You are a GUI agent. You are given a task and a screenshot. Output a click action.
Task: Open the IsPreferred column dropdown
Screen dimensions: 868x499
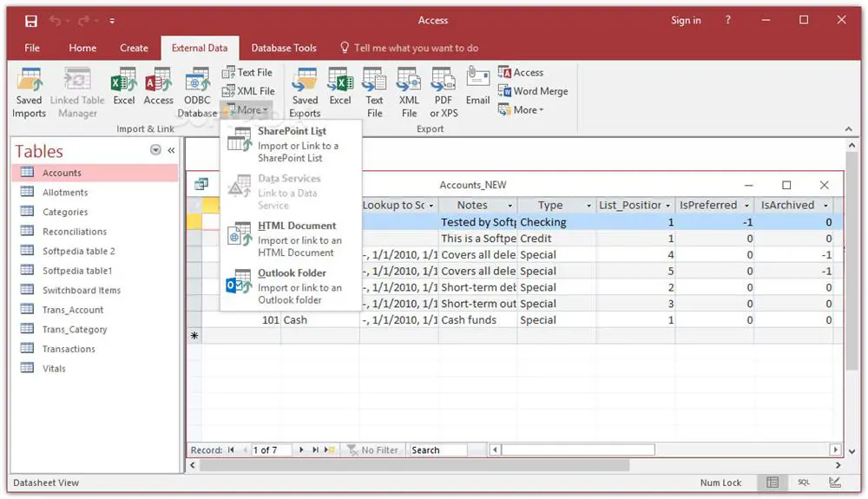tap(746, 206)
